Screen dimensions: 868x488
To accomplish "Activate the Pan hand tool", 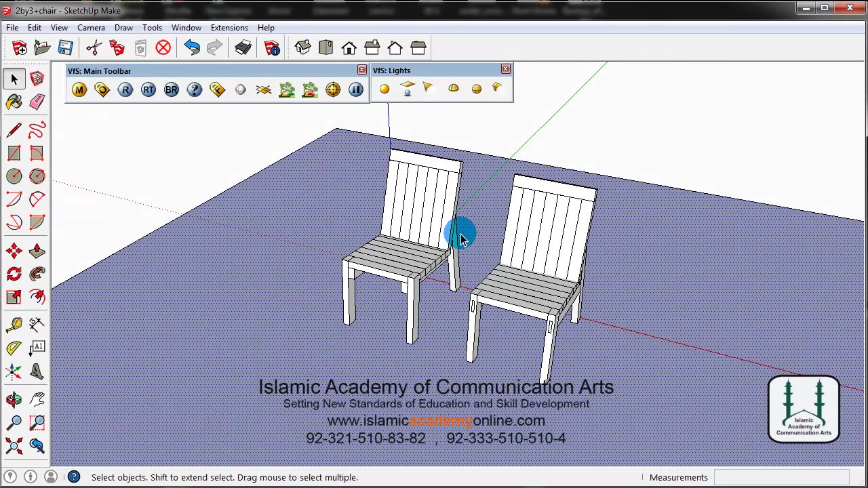I will (37, 400).
